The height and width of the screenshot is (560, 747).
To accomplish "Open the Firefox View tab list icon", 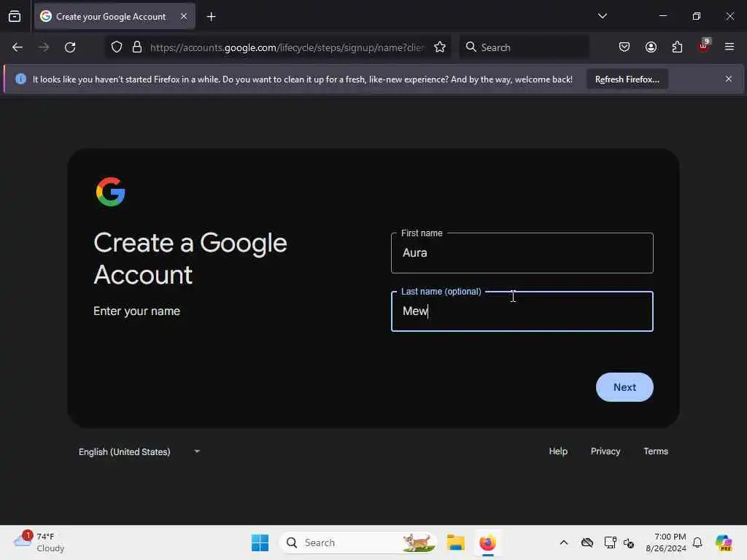I will [15, 16].
